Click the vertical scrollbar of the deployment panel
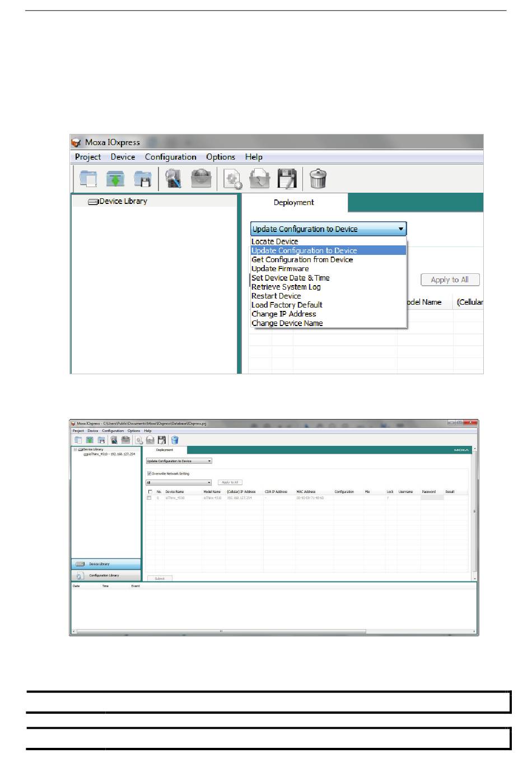 click(475, 512)
